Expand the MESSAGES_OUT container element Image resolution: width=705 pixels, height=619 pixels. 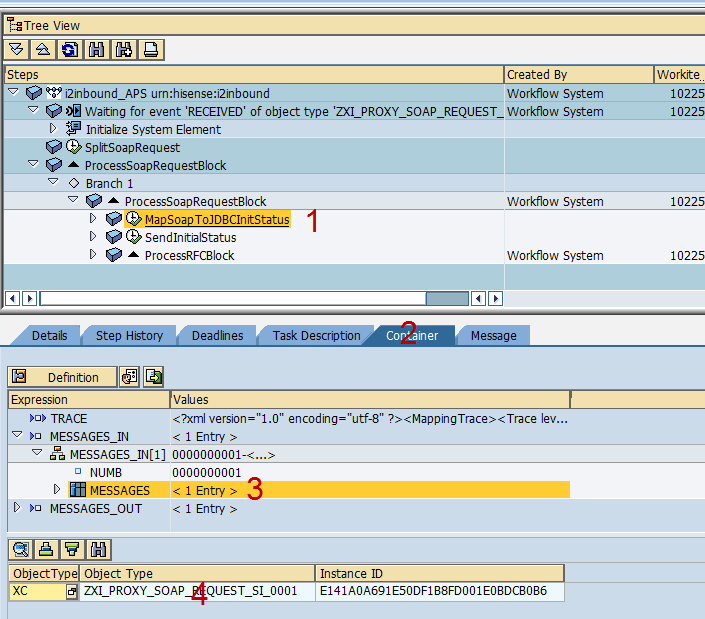point(17,508)
